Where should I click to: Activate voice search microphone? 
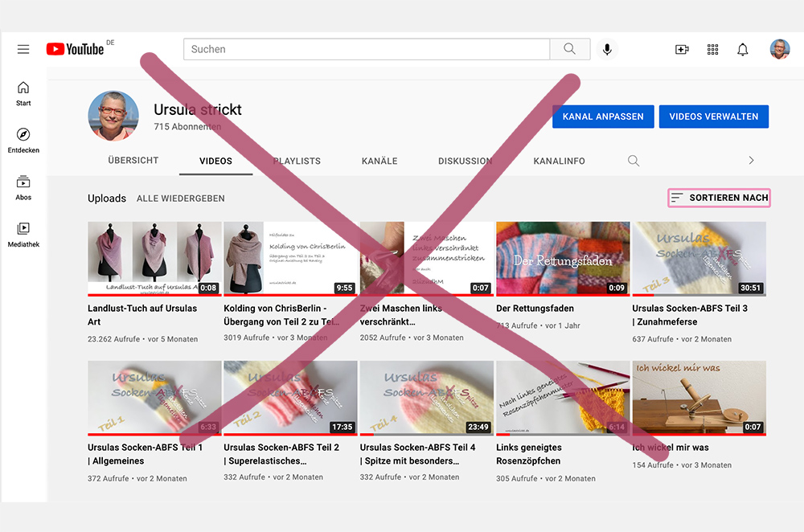tap(607, 49)
